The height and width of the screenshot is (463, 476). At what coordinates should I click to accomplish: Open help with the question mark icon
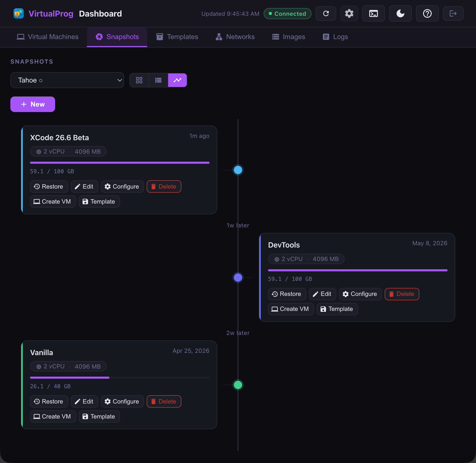point(427,13)
